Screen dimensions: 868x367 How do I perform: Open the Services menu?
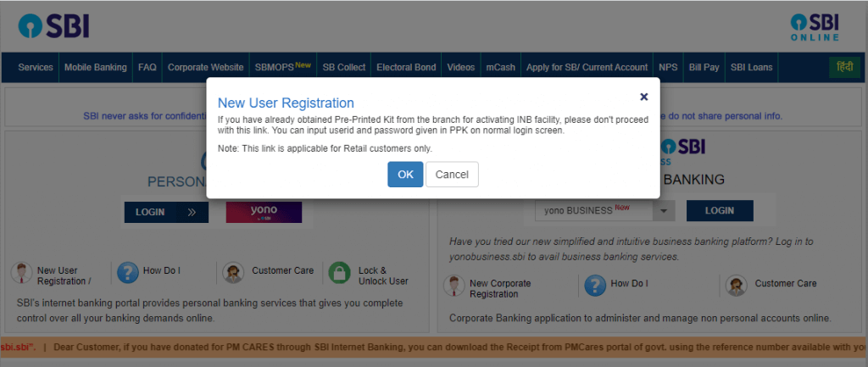click(36, 68)
